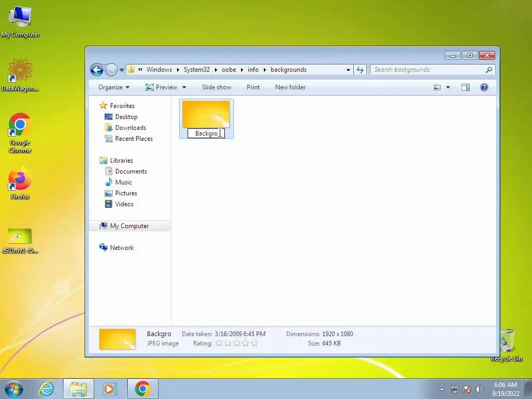Open address bar previous locations dropdown
This screenshot has height=399, width=532.
pyautogui.click(x=348, y=70)
